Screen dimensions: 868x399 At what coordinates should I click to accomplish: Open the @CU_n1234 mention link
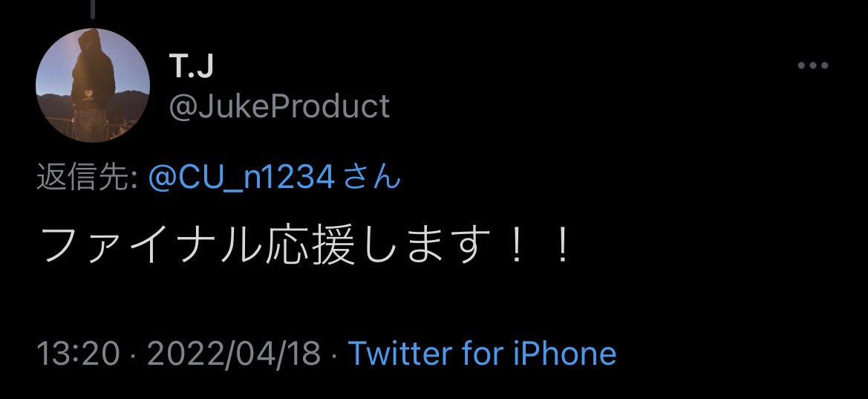(241, 178)
